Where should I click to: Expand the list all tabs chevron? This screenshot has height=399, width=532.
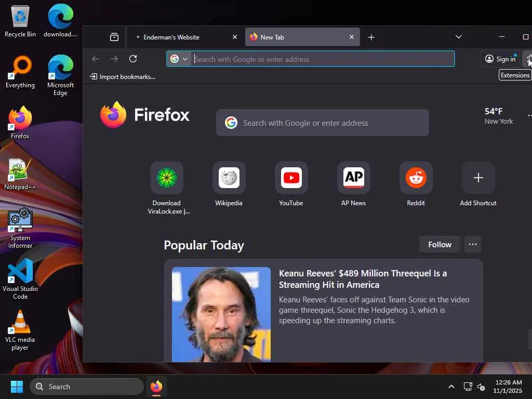coord(458,37)
